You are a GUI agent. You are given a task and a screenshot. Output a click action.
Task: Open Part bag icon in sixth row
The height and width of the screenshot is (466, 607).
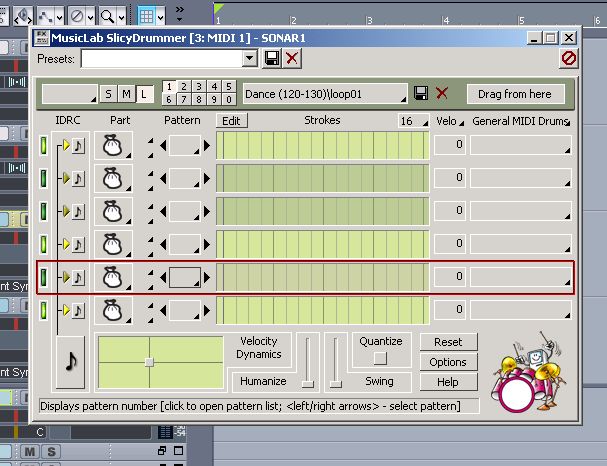113,310
